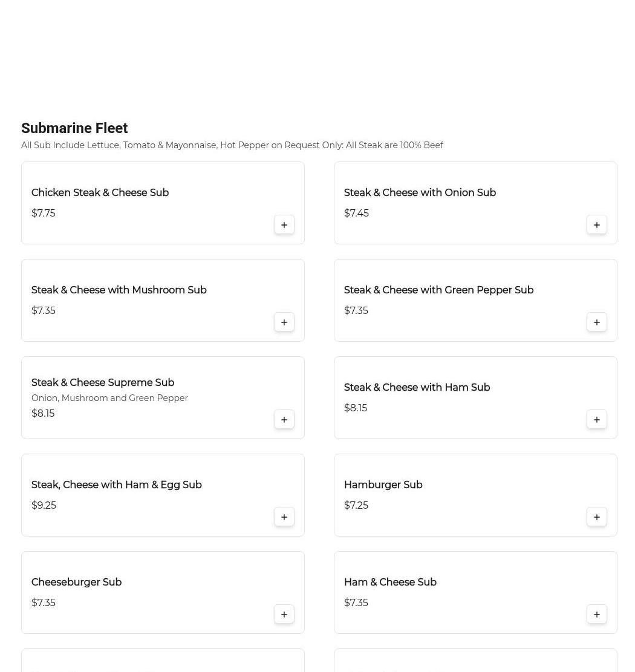
Task: Add Chicken Steak & Cheese Sub to order
Action: pos(284,225)
